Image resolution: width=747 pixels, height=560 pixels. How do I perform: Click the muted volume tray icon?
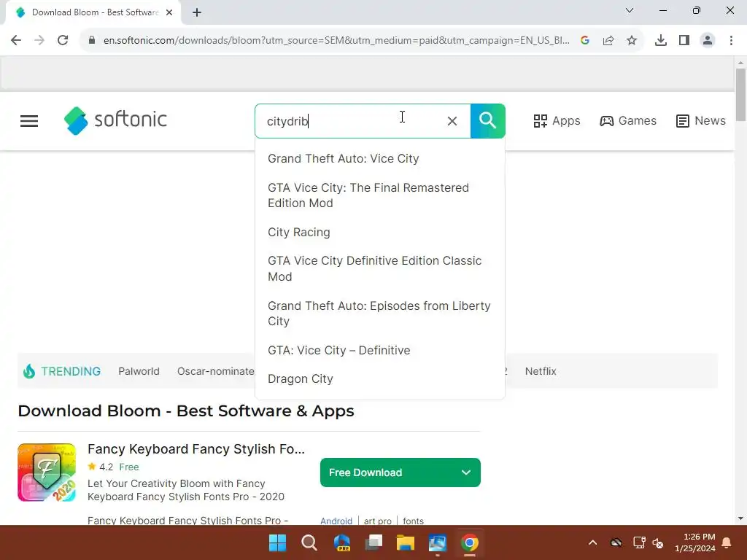pyautogui.click(x=658, y=542)
